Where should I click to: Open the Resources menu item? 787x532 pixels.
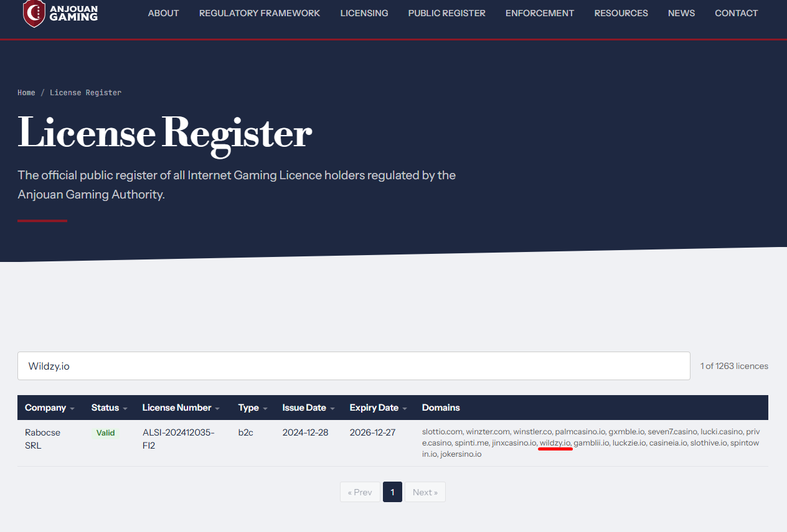tap(621, 13)
